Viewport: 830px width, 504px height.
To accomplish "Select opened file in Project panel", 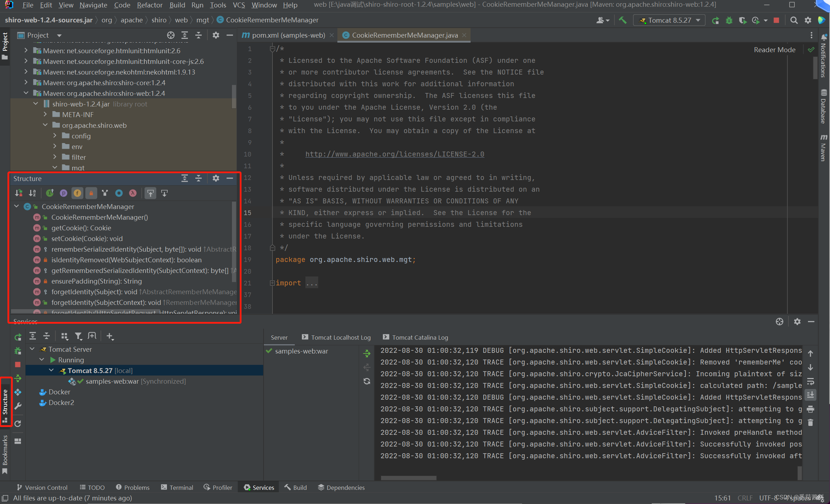I will point(171,35).
